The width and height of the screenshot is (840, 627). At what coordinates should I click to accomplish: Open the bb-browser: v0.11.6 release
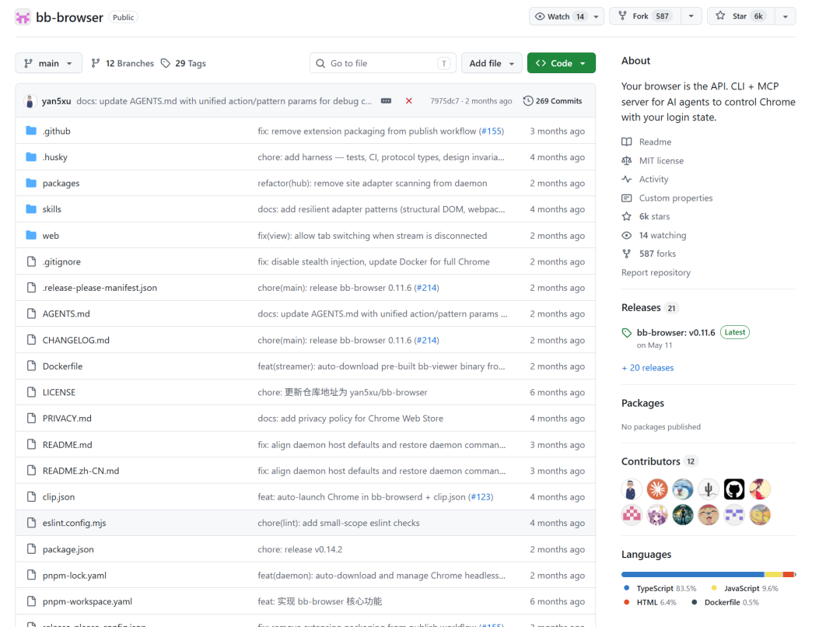(x=676, y=332)
